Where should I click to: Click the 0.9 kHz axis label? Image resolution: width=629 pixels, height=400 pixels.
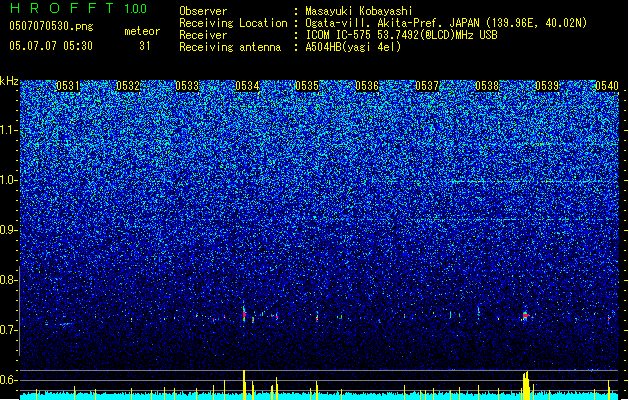(9, 230)
